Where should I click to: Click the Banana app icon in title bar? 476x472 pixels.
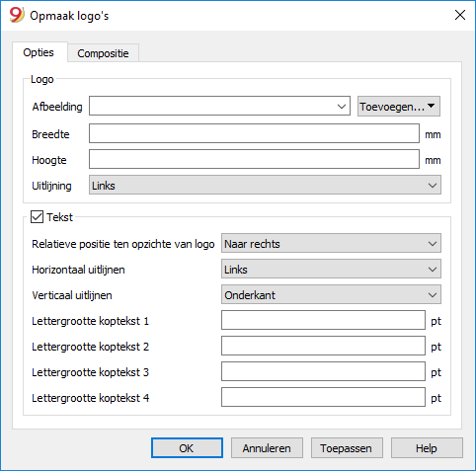pyautogui.click(x=17, y=15)
